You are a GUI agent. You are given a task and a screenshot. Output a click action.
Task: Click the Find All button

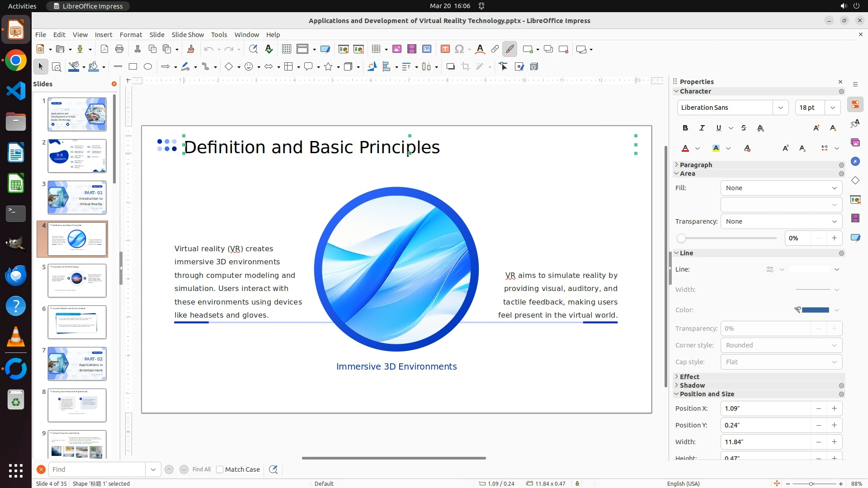(x=201, y=469)
